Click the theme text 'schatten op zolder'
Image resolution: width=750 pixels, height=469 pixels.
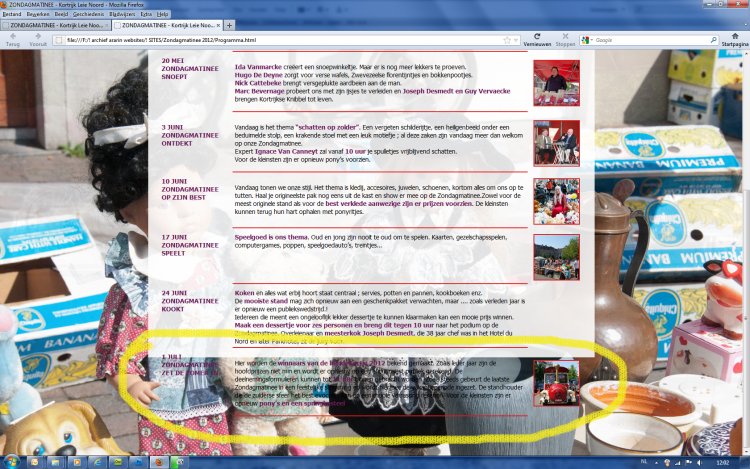click(x=327, y=127)
